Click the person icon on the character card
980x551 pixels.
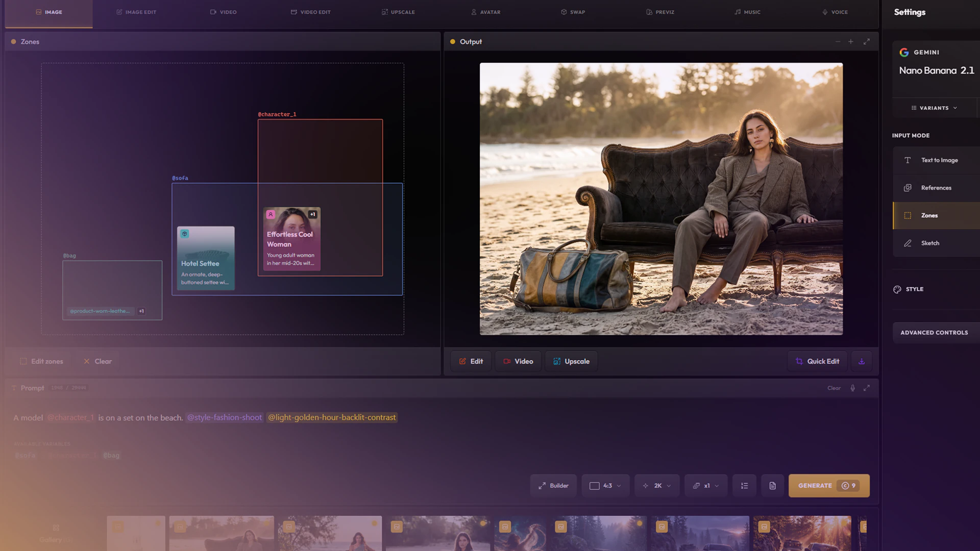coord(271,214)
